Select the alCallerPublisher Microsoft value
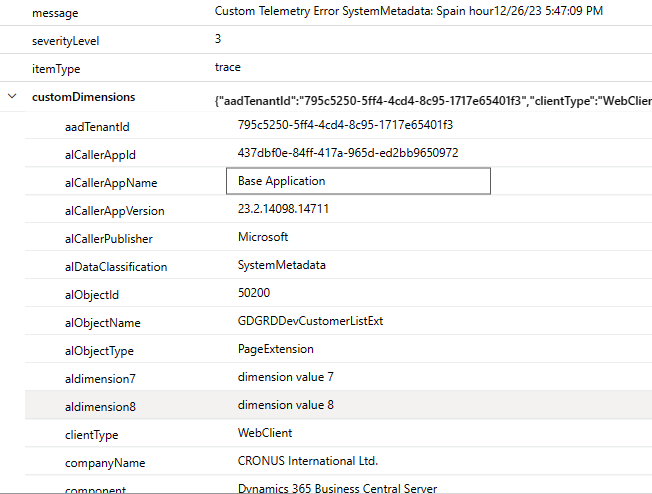This screenshot has height=494, width=652. [263, 237]
